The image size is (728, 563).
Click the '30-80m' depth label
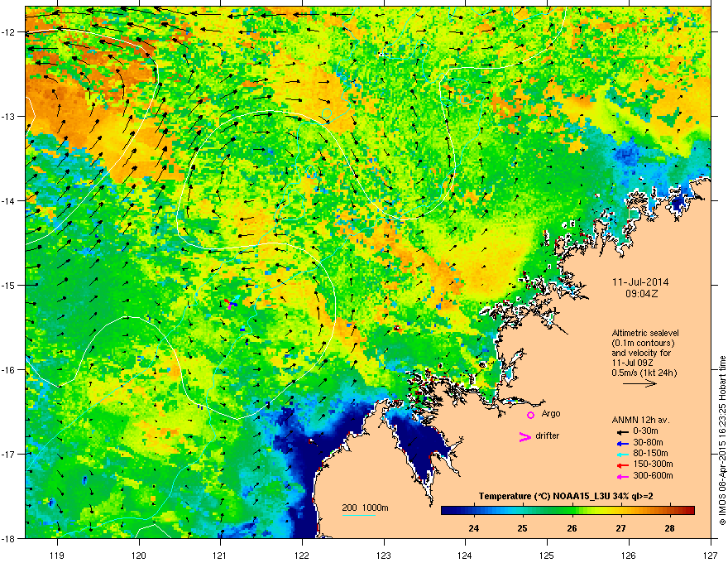click(x=648, y=443)
